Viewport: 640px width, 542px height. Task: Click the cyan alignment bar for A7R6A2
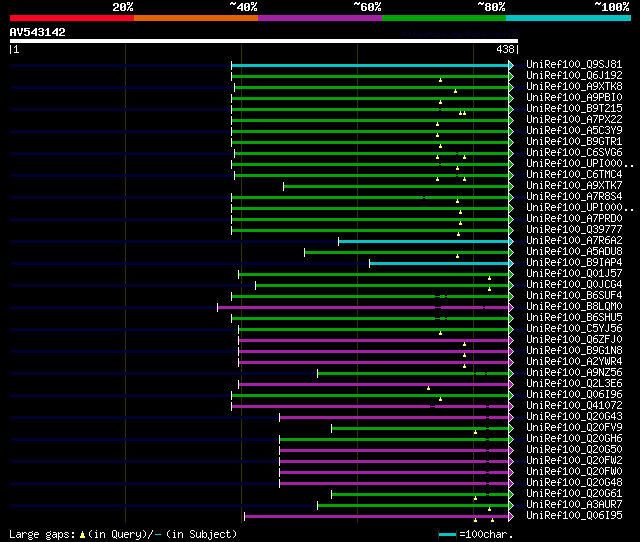tap(423, 242)
